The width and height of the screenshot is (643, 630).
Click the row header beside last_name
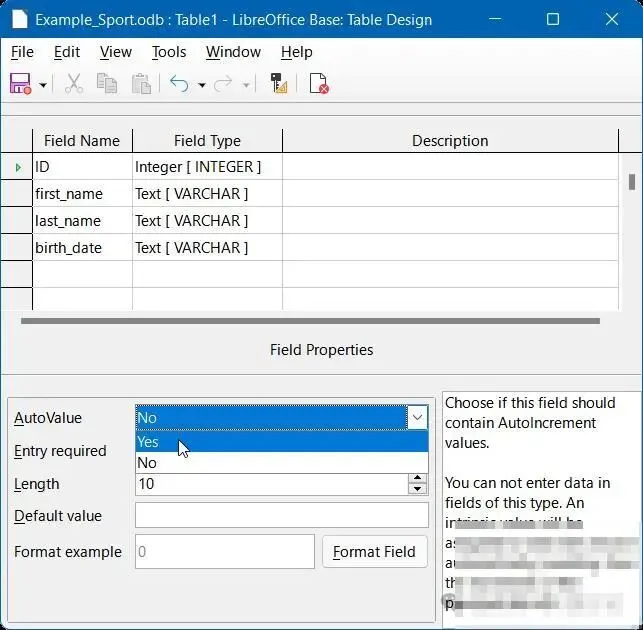click(x=16, y=221)
